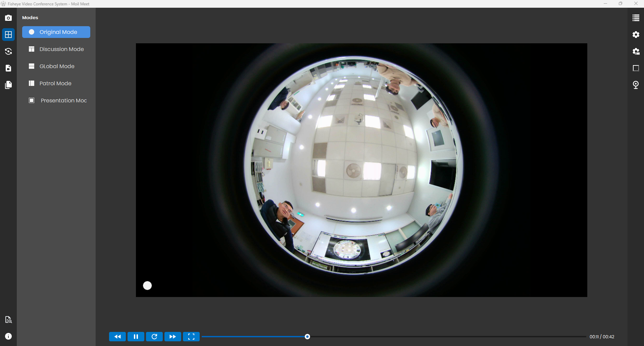The height and width of the screenshot is (346, 644).
Task: Open the single document file icon
Action: coord(8,68)
